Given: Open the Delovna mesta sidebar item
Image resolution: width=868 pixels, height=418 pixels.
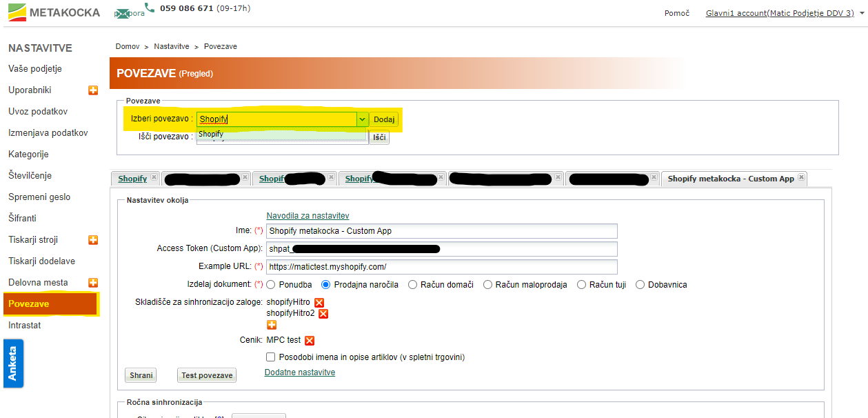Looking at the screenshot, I should tap(38, 283).
